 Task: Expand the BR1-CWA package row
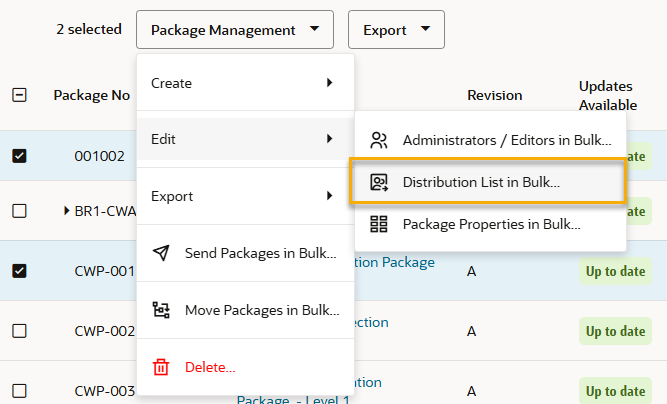pyautogui.click(x=67, y=211)
